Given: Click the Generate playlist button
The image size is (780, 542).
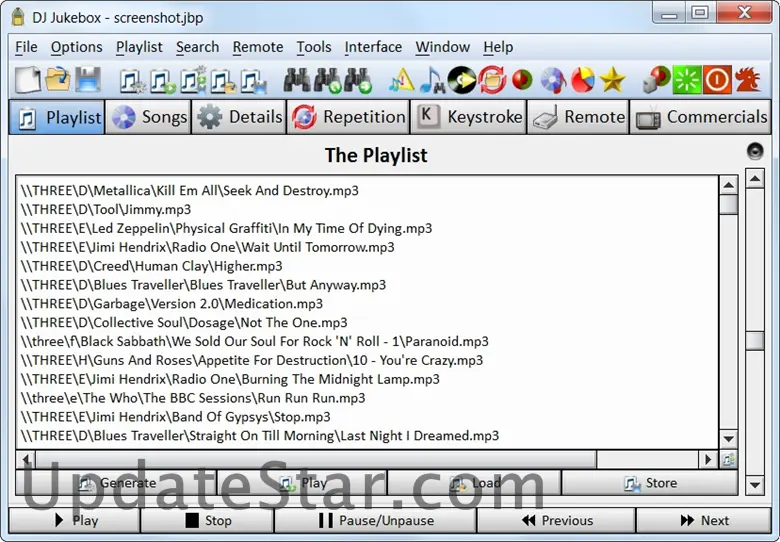Looking at the screenshot, I should pyautogui.click(x=116, y=483).
